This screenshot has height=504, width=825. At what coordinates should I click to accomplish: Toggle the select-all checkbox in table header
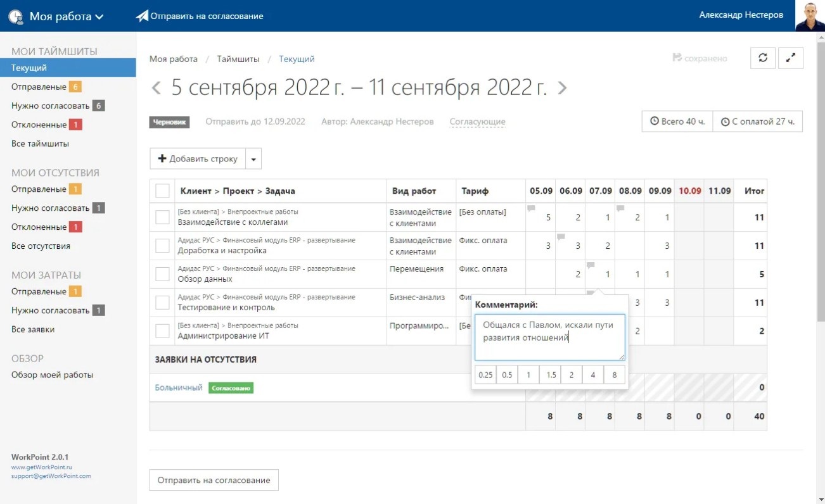click(x=162, y=191)
